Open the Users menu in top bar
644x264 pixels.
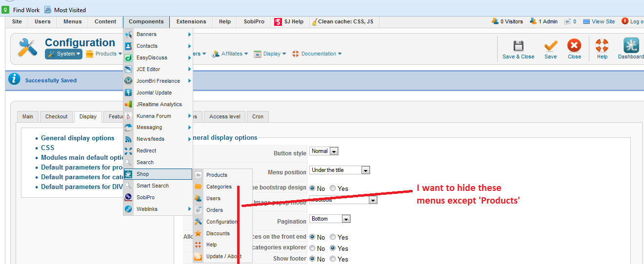[42, 22]
